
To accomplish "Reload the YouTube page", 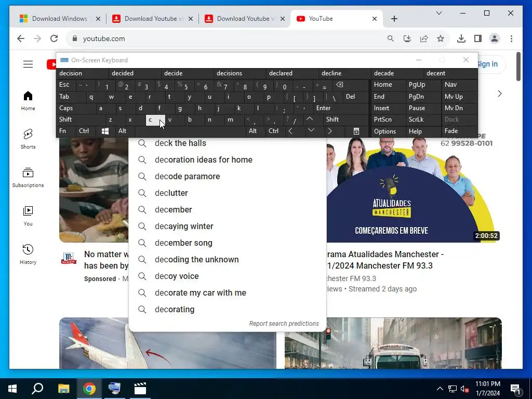I will click(x=54, y=38).
